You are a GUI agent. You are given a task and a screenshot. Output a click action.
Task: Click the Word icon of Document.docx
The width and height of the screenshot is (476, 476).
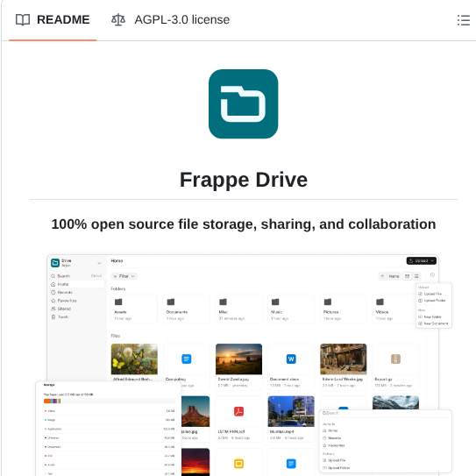coord(291,359)
